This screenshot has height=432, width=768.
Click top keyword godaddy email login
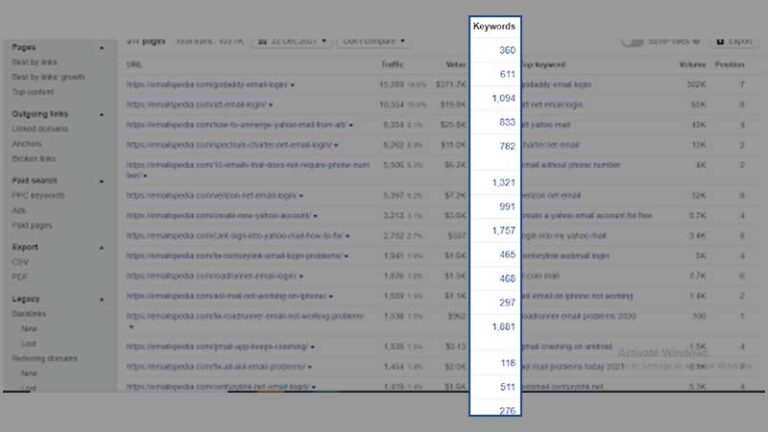tap(556, 85)
